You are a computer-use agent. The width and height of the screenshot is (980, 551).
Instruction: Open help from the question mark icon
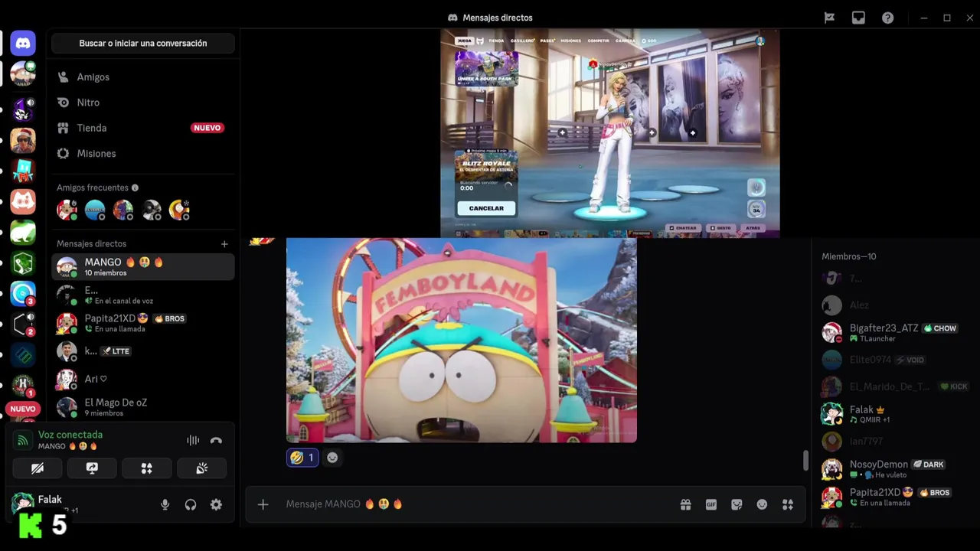[x=887, y=18]
